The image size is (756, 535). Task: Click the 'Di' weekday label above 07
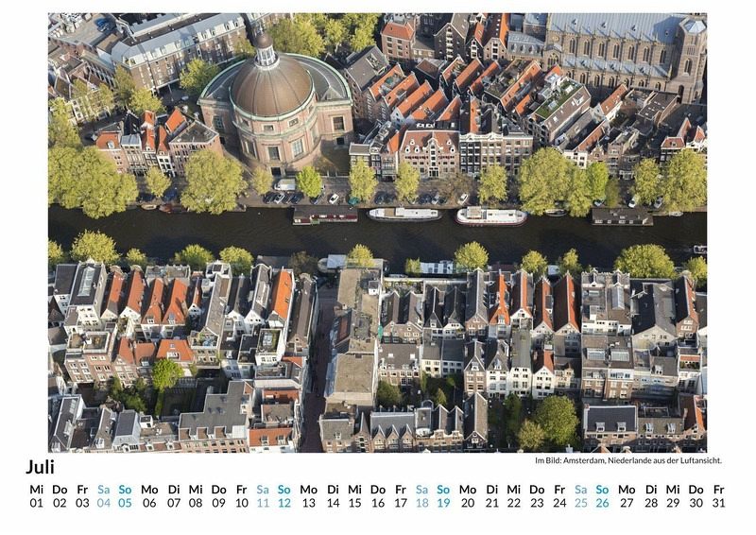pos(174,490)
